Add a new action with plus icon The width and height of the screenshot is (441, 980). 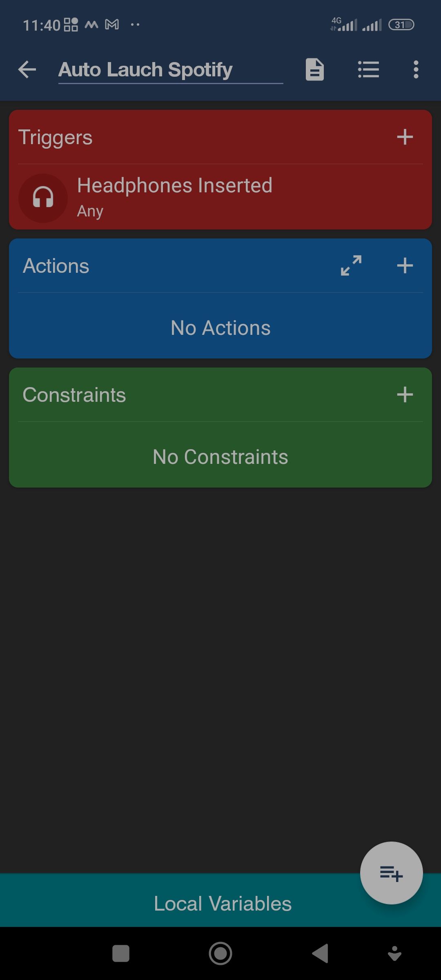[405, 266]
